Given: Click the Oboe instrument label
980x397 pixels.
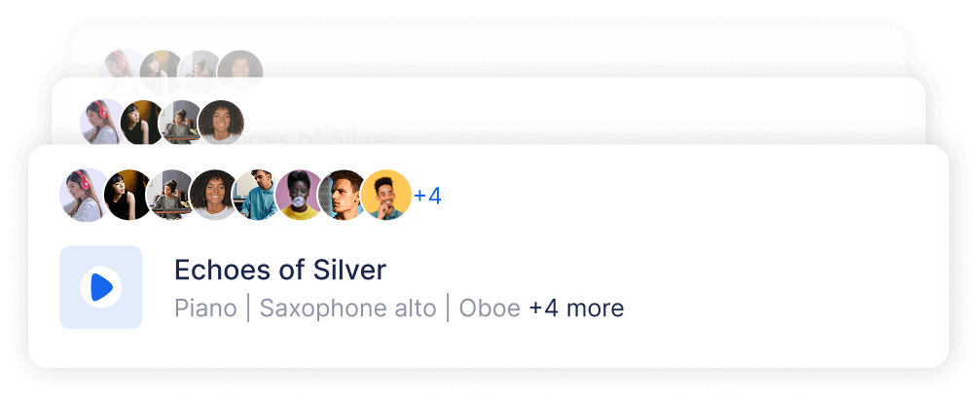Looking at the screenshot, I should [x=490, y=308].
